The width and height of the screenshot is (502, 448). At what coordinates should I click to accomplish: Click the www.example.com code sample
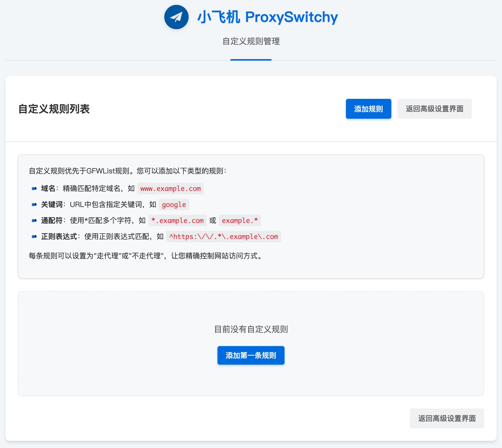pyautogui.click(x=171, y=189)
